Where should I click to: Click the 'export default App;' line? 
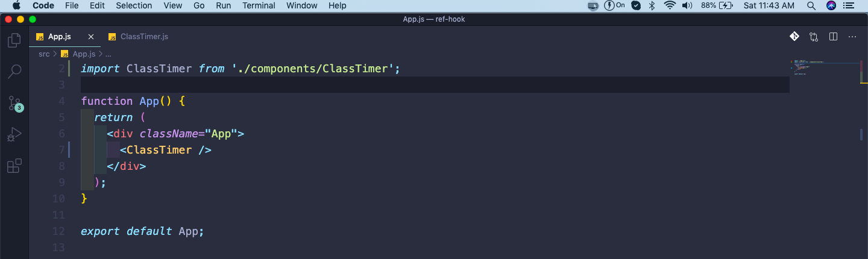pos(143,231)
